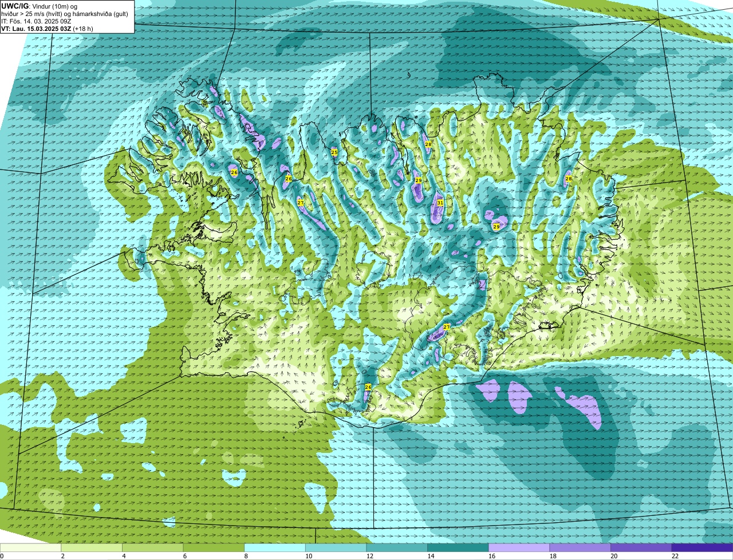Click the '16' tick label on the color scale
733x560 pixels.
[x=492, y=556]
